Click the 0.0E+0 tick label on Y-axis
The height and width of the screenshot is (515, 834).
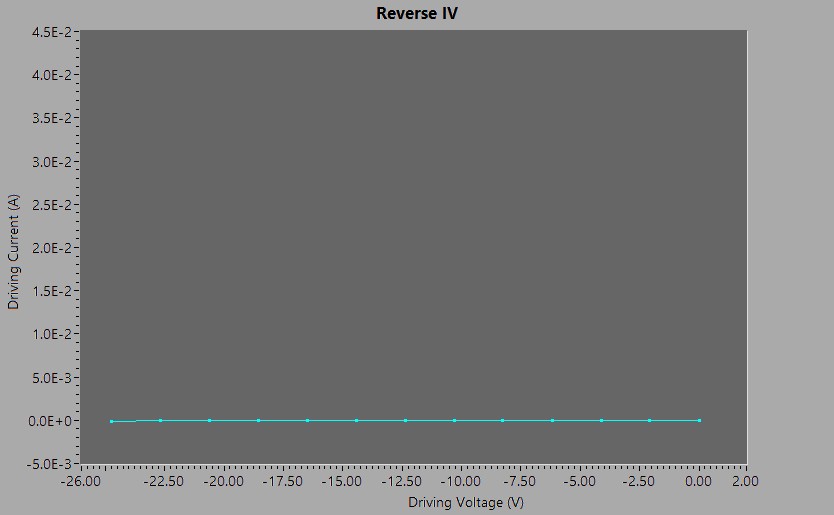tap(51, 421)
